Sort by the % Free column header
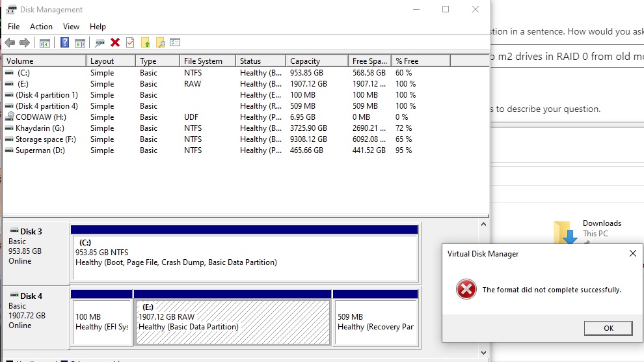This screenshot has width=644, height=362. (421, 61)
